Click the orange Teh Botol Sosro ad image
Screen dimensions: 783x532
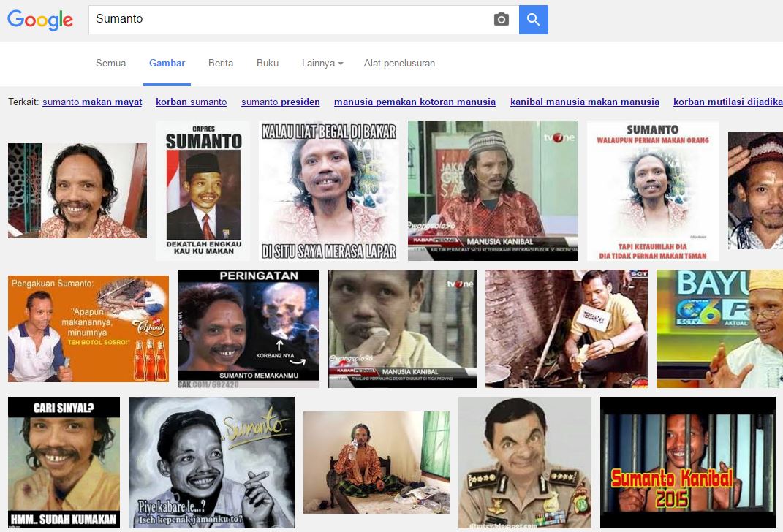click(88, 329)
